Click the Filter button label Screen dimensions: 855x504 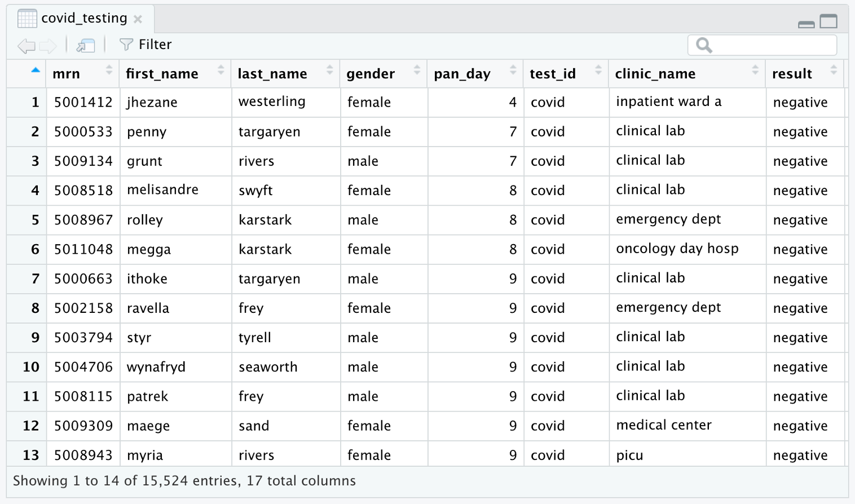(155, 45)
